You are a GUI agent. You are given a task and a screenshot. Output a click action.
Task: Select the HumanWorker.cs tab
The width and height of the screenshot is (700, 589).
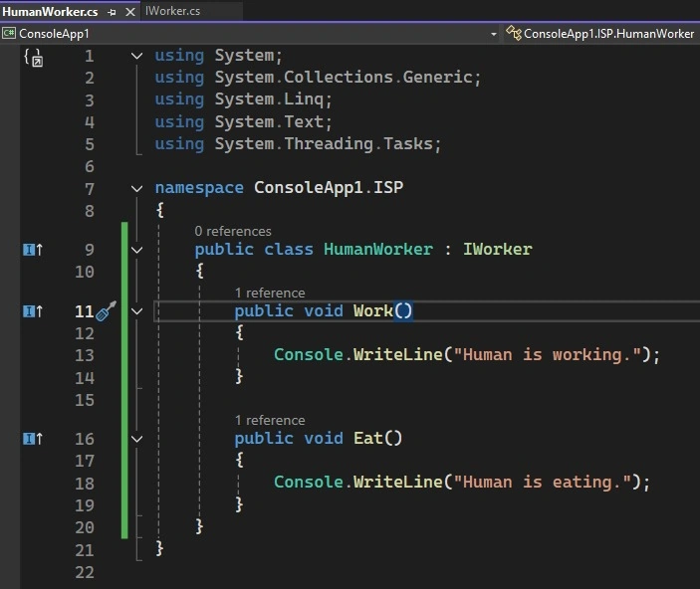(x=50, y=12)
